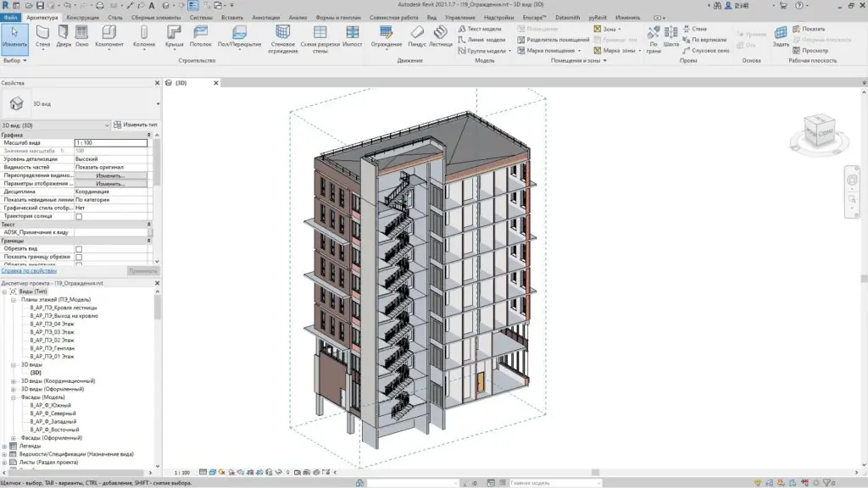Enable the Траектория солнца checkbox
This screenshot has height=488, width=868.
click(x=79, y=216)
